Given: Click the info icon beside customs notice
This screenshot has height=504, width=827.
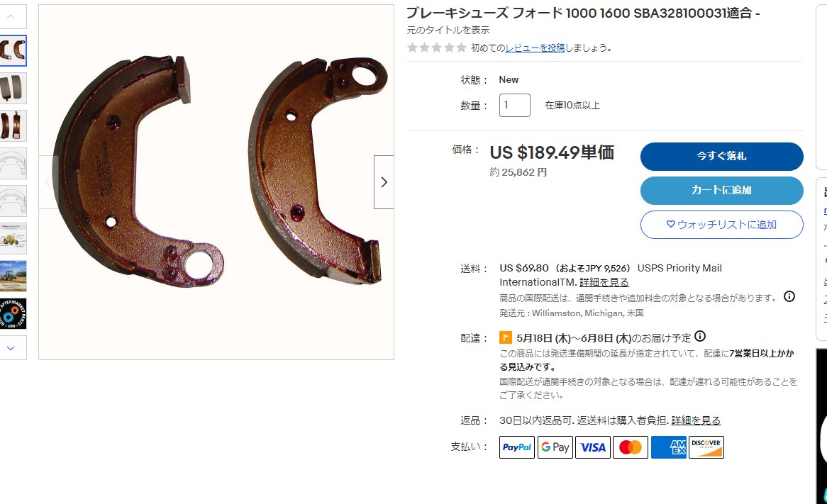Looking at the screenshot, I should (789, 296).
